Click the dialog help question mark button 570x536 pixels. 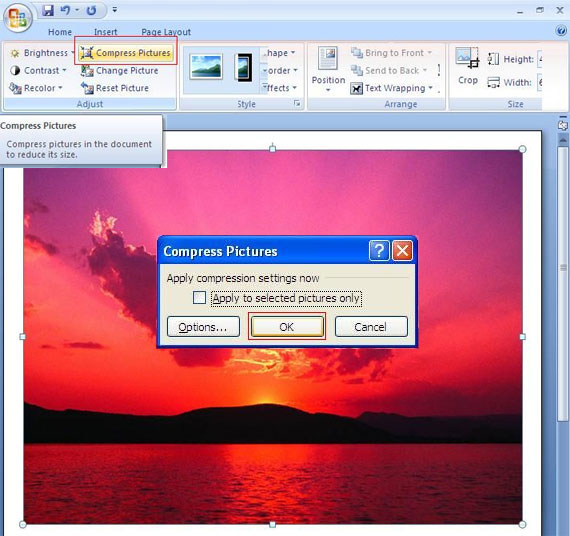(379, 251)
